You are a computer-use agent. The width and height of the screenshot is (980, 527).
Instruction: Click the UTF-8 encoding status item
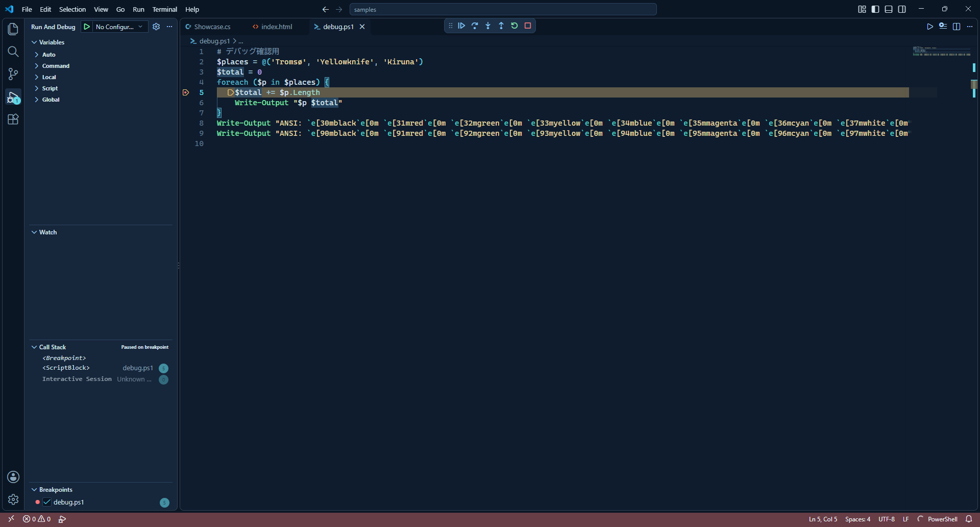click(x=887, y=519)
